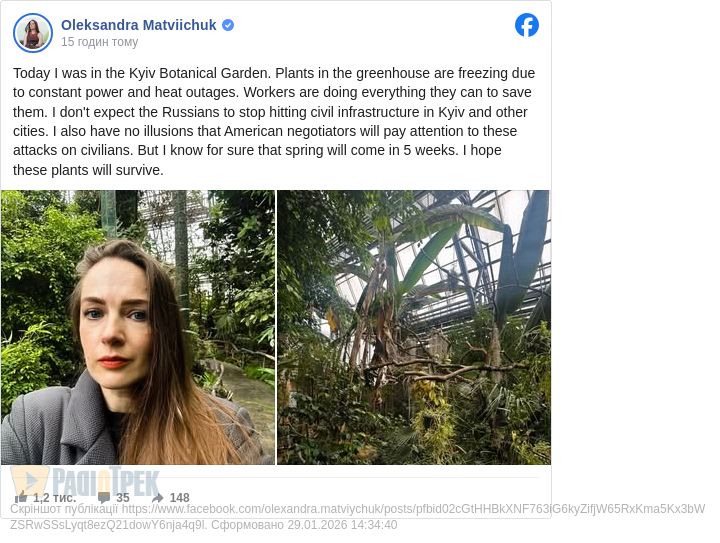Click the comments speech bubble icon
Screen dimensions: 720x543
[x=104, y=497]
